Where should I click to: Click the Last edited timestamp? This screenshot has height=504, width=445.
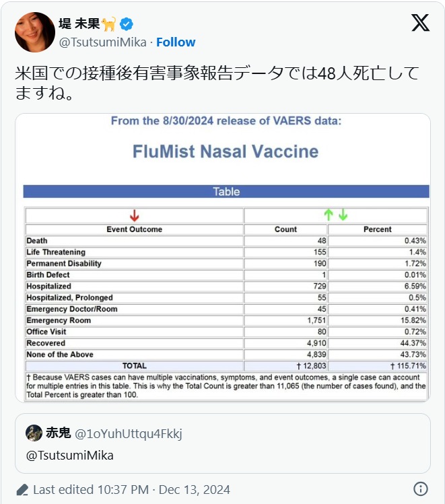(x=131, y=490)
